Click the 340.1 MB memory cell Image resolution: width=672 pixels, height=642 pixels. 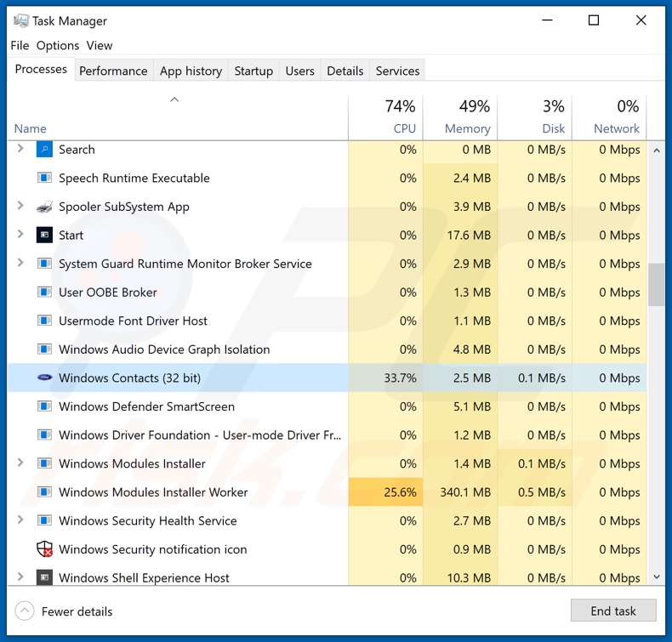[x=460, y=492]
